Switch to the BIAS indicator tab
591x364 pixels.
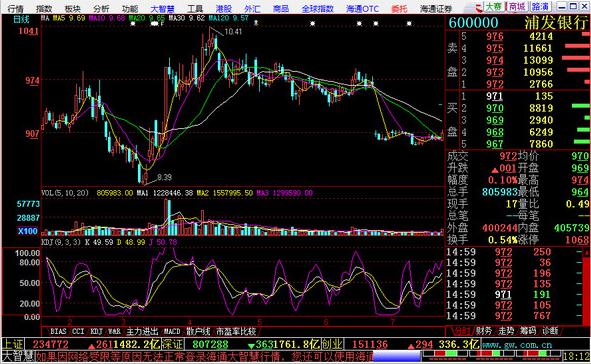point(58,331)
